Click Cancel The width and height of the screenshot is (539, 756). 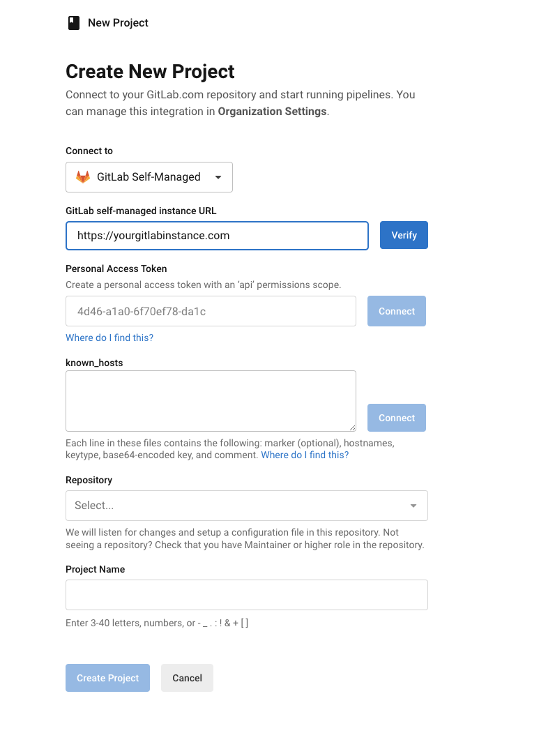(x=187, y=677)
